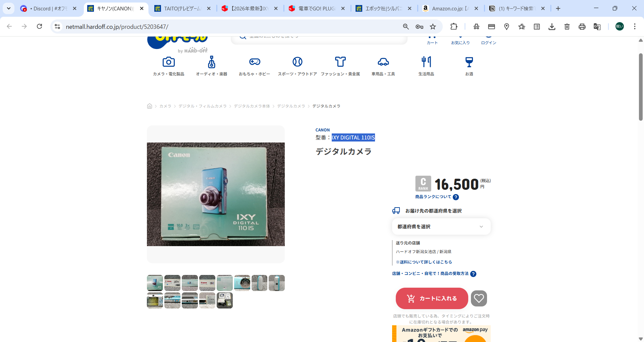Click the カメラ breadcrumb link
644x342 pixels.
165,106
